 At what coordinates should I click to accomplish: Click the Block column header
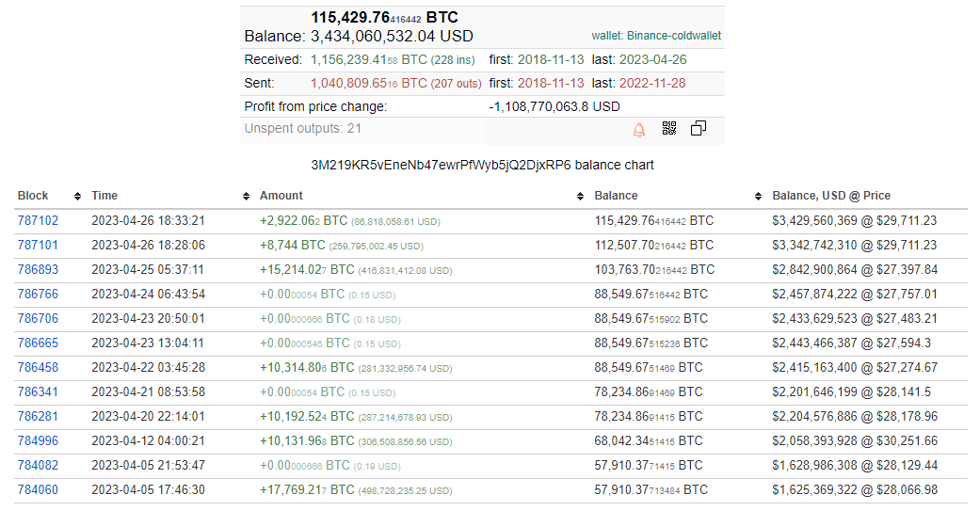(33, 196)
